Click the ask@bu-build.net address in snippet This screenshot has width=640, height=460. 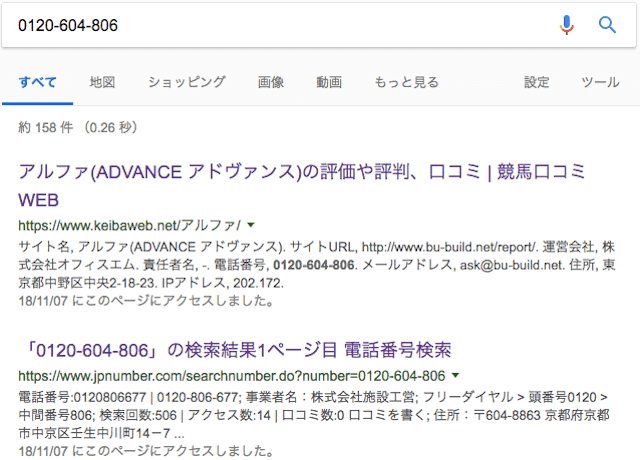(x=511, y=265)
